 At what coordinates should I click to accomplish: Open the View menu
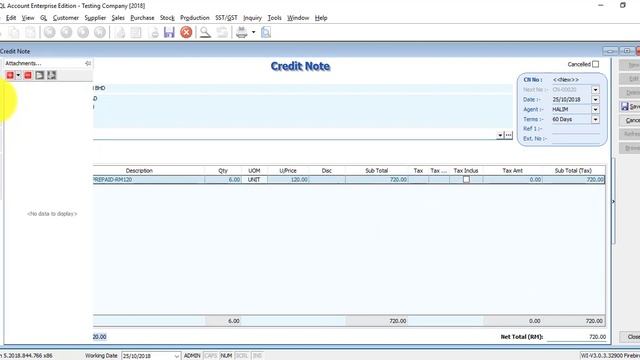[x=28, y=18]
